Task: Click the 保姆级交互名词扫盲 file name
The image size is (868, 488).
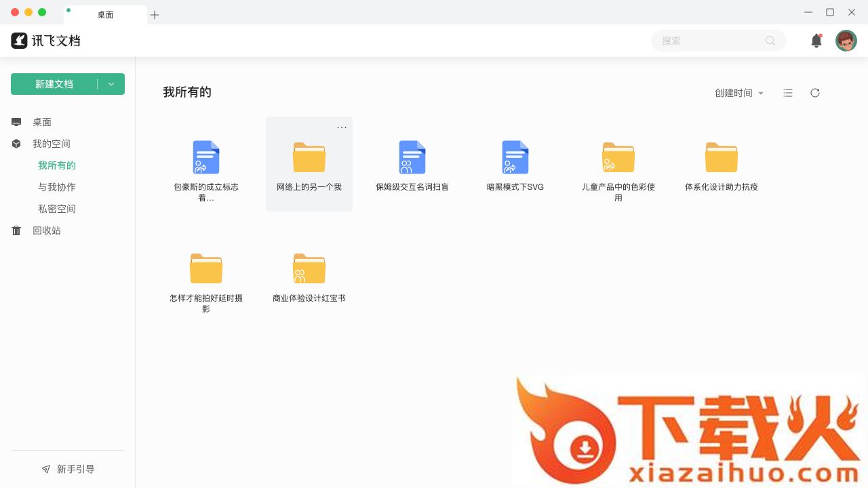Action: (x=412, y=187)
